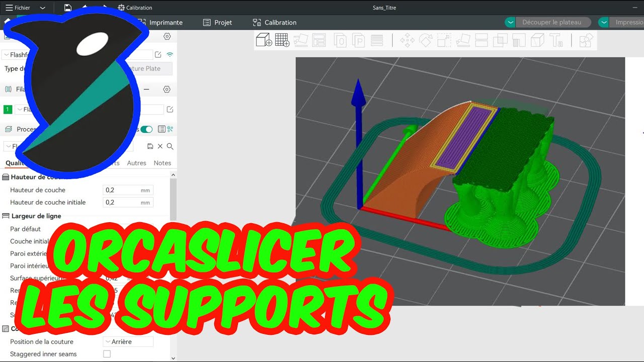This screenshot has width=644, height=362.
Task: Open the Position de la couture dropdown
Action: (x=128, y=341)
